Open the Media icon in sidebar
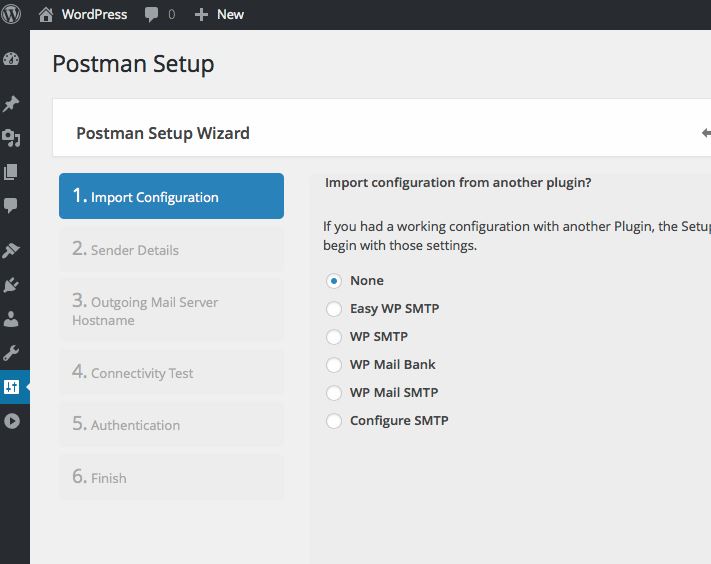 (11, 137)
